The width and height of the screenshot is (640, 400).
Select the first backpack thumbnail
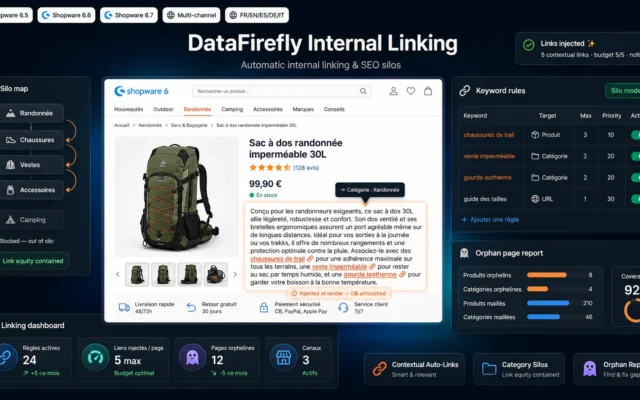point(137,274)
